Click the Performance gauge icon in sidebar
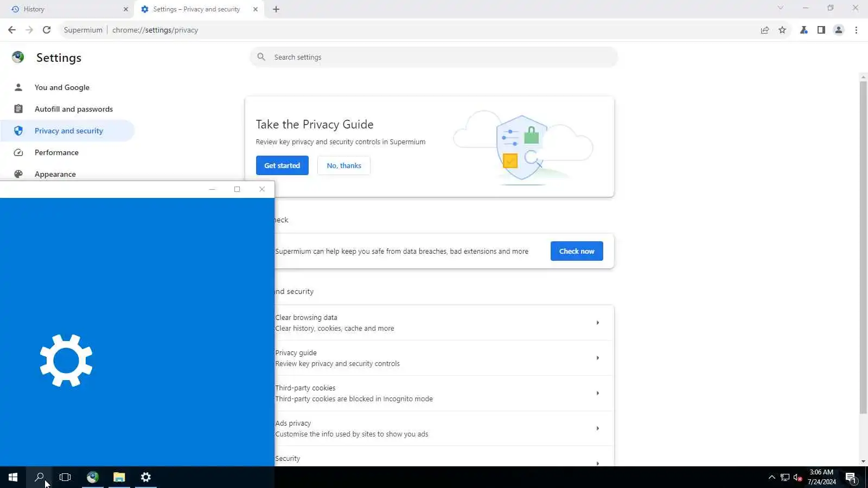Screen dimensions: 868x488 point(18,152)
